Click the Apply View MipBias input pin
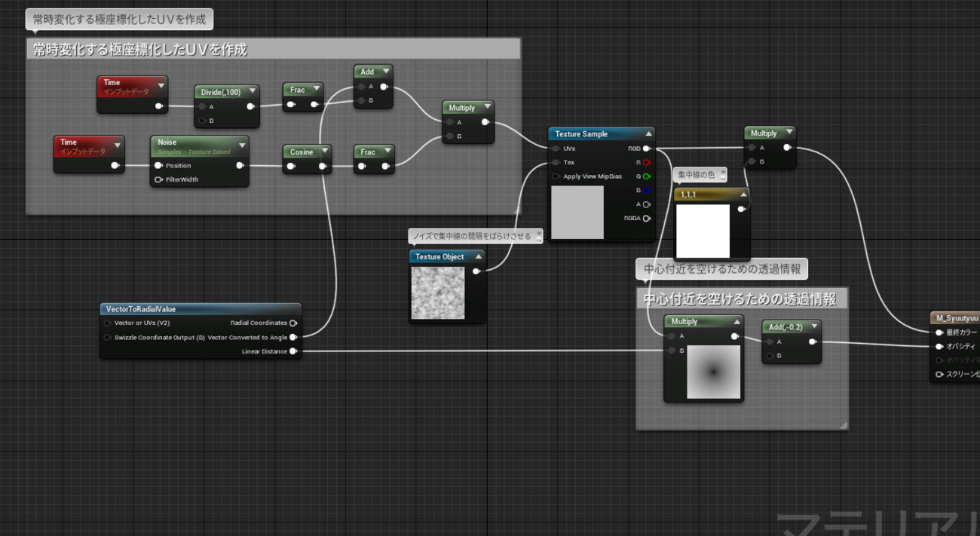This screenshot has height=536, width=980. pyautogui.click(x=556, y=176)
